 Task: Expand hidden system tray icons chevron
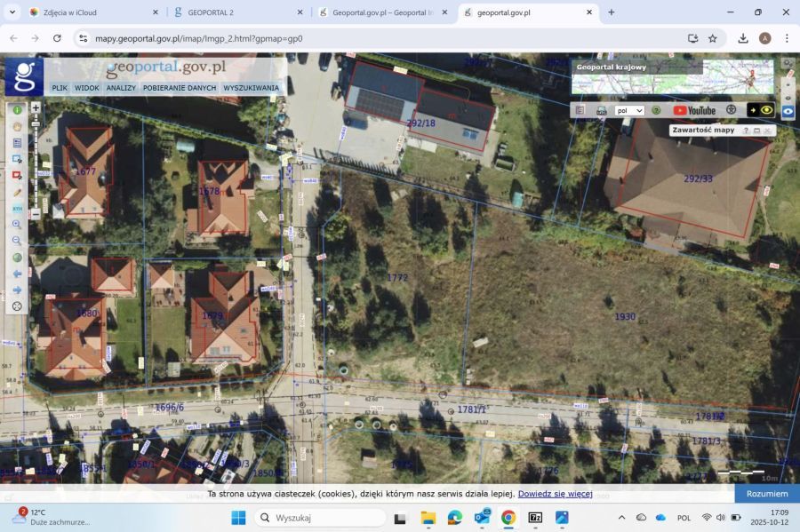[621, 518]
